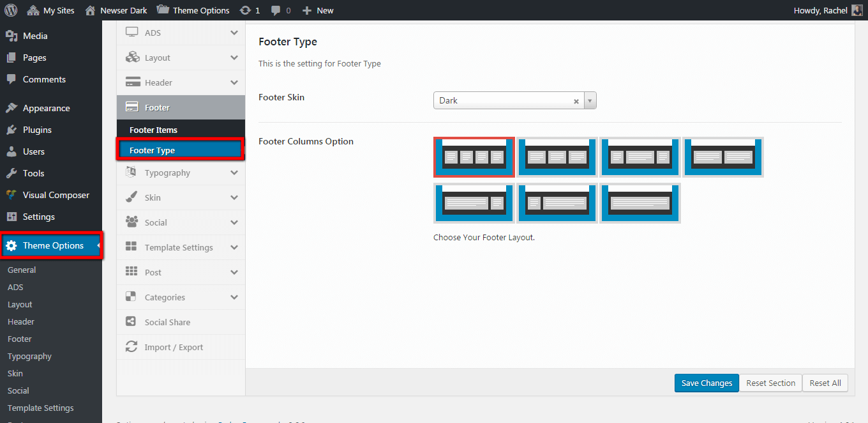Expand the Skin section chevron

234,197
